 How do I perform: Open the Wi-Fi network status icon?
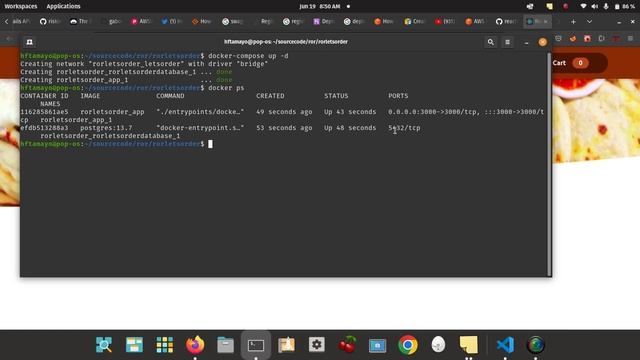tap(584, 6)
